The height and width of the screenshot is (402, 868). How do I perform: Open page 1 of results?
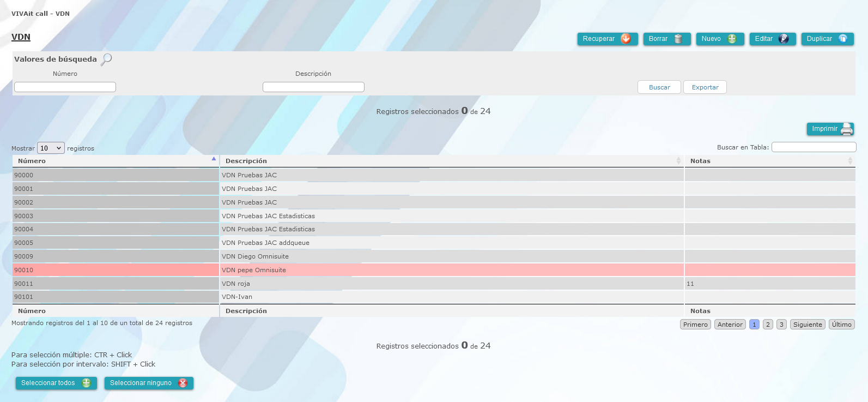click(754, 325)
